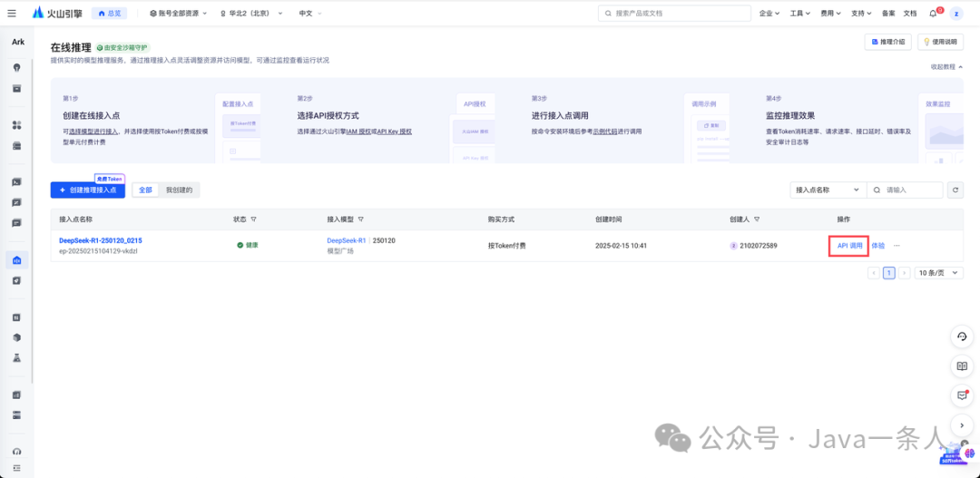This screenshot has height=478, width=980.
Task: Select the chat bubble icon in the sidebar
Action: click(x=17, y=222)
